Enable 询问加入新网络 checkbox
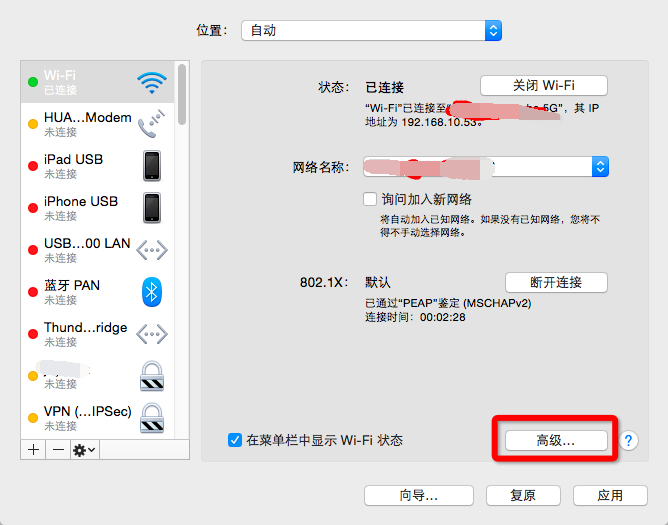The width and height of the screenshot is (668, 525). [x=370, y=199]
